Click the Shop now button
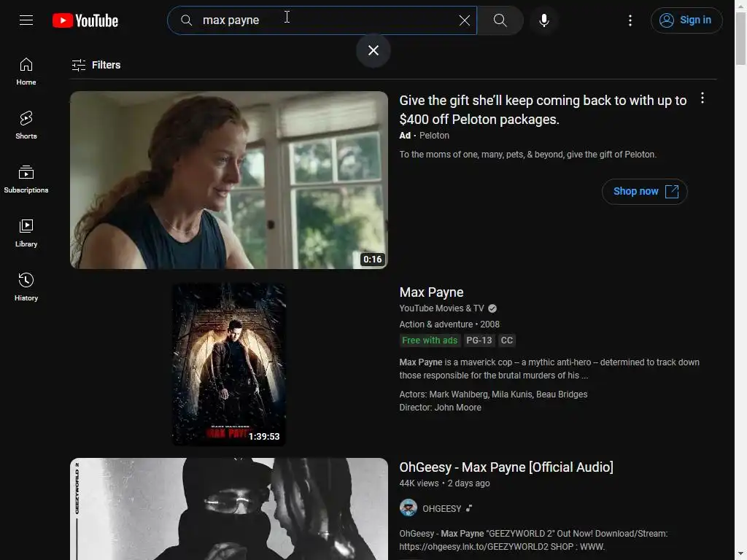Screen dimensions: 747x560 tap(645, 192)
